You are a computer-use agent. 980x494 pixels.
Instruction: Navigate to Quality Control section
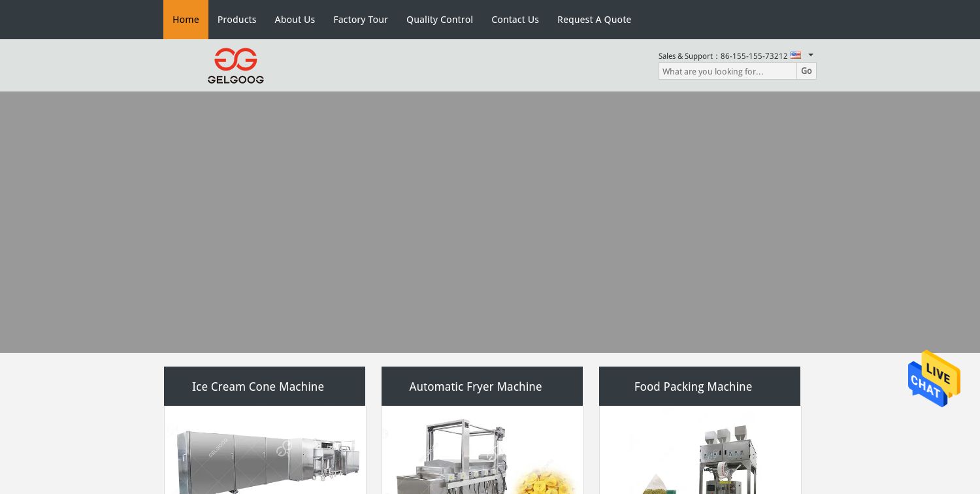tap(440, 20)
